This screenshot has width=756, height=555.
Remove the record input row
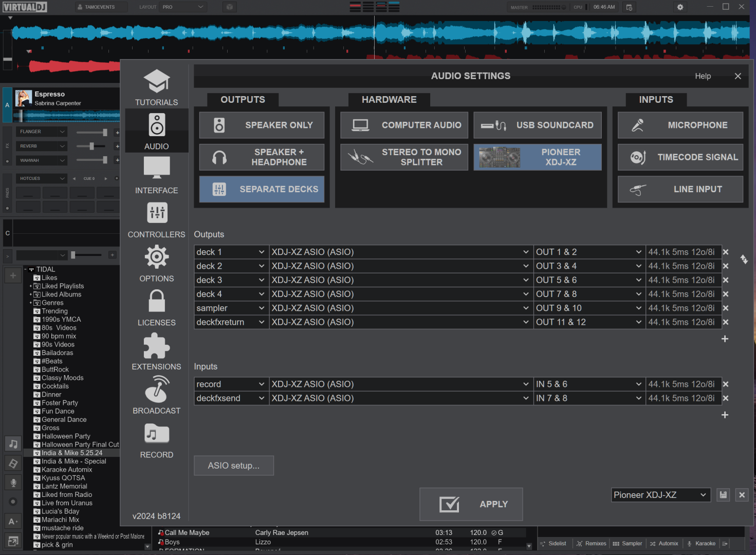pyautogui.click(x=726, y=384)
